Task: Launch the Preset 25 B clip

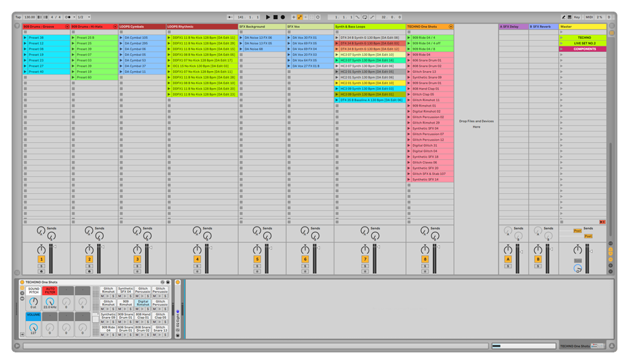Action: point(73,38)
